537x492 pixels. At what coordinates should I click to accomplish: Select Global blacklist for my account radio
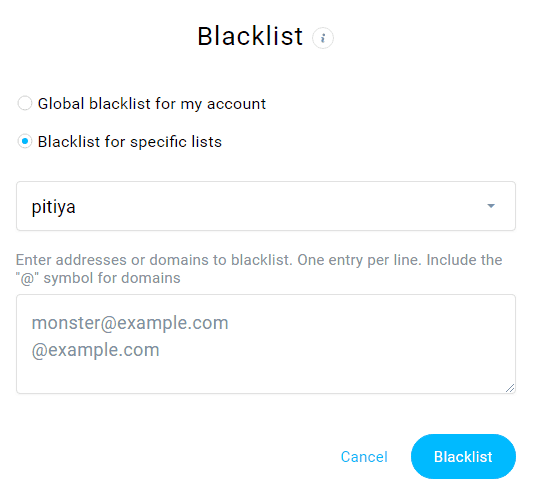pyautogui.click(x=25, y=103)
